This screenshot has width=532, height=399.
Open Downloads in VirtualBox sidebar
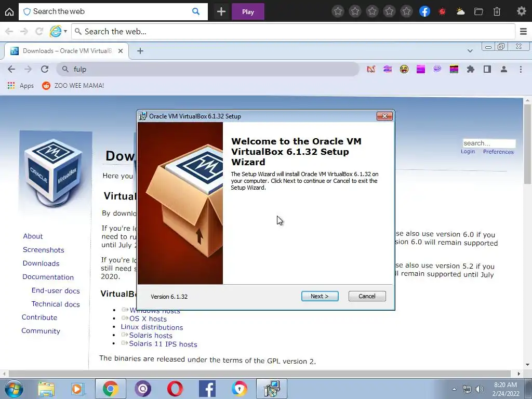[x=41, y=263]
